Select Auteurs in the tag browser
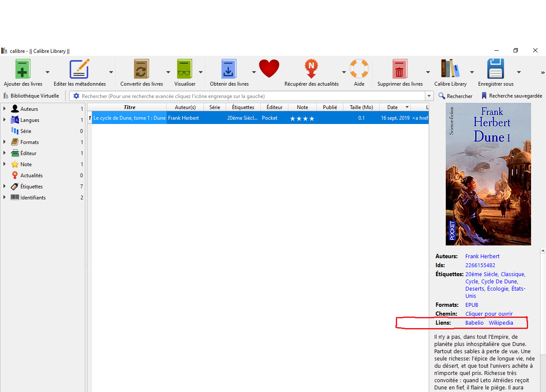This screenshot has width=546, height=392. click(29, 109)
